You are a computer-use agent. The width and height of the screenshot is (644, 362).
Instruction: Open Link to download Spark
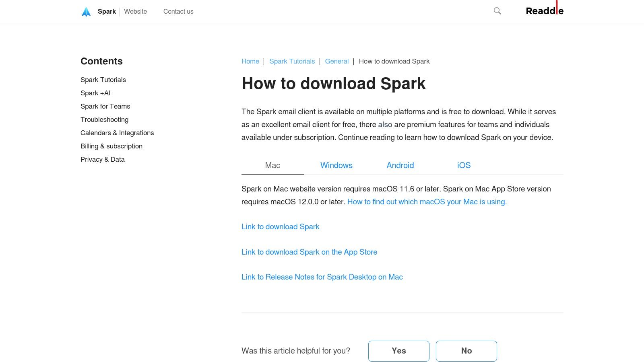point(280,227)
